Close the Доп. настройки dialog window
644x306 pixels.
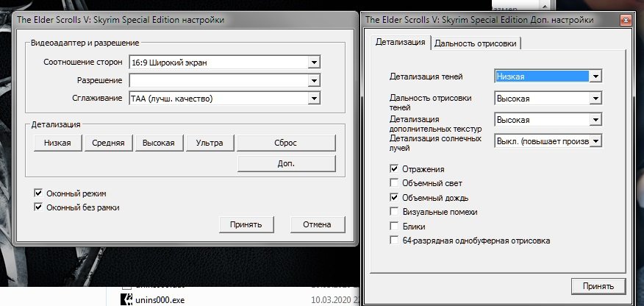pos(624,19)
